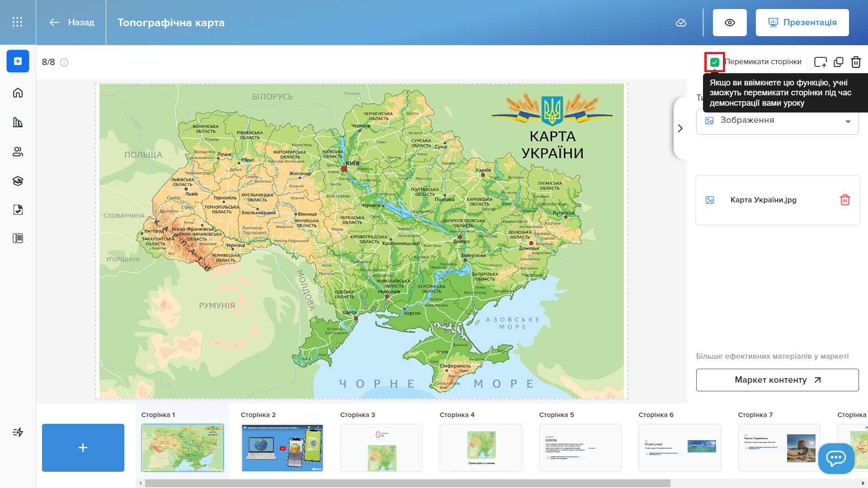Select the Сторінка 5 thumbnail
Screen dimensions: 868x488
point(580,447)
